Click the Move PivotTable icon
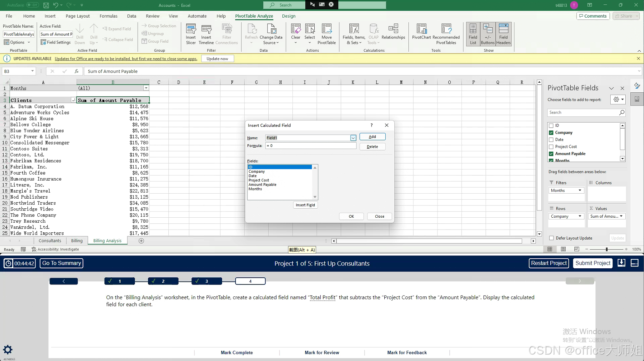The height and width of the screenshot is (361, 644). 326,34
